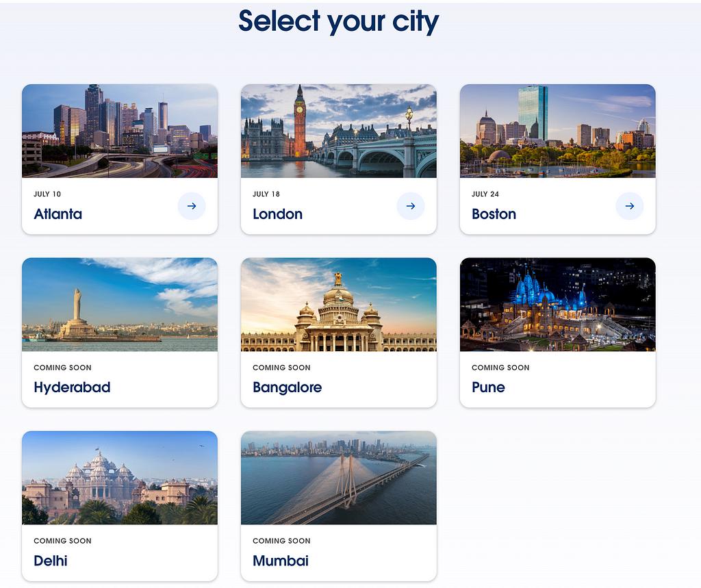Click the Delhi Akshardham temple photo
Image resolution: width=701 pixels, height=588 pixels.
120,478
